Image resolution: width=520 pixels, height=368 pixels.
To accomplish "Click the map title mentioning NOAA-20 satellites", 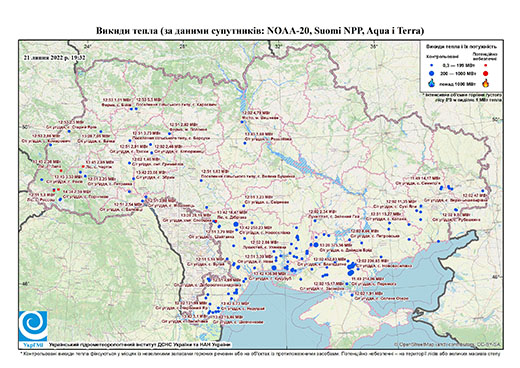I will [260, 31].
